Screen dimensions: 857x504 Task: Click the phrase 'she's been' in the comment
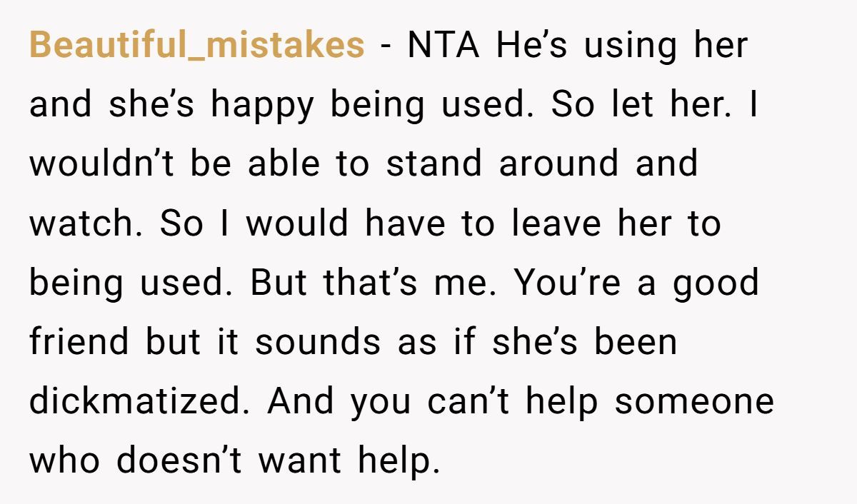584,342
